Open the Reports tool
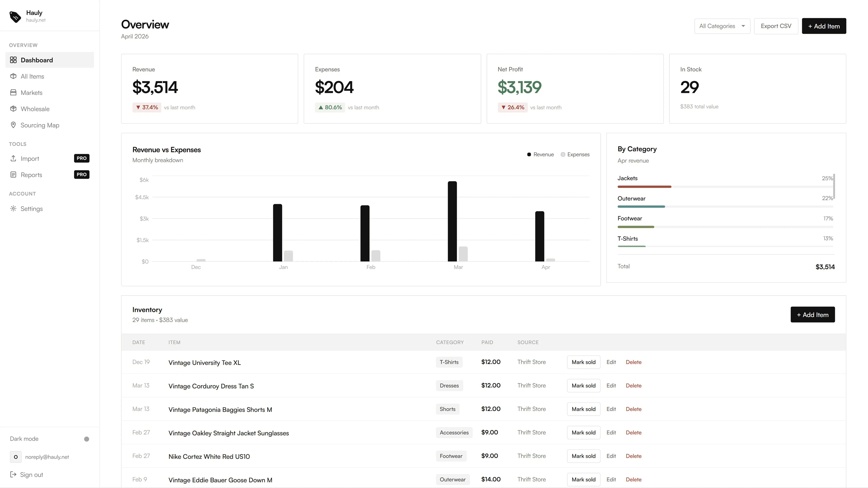This screenshot has height=488, width=868. 50,174
